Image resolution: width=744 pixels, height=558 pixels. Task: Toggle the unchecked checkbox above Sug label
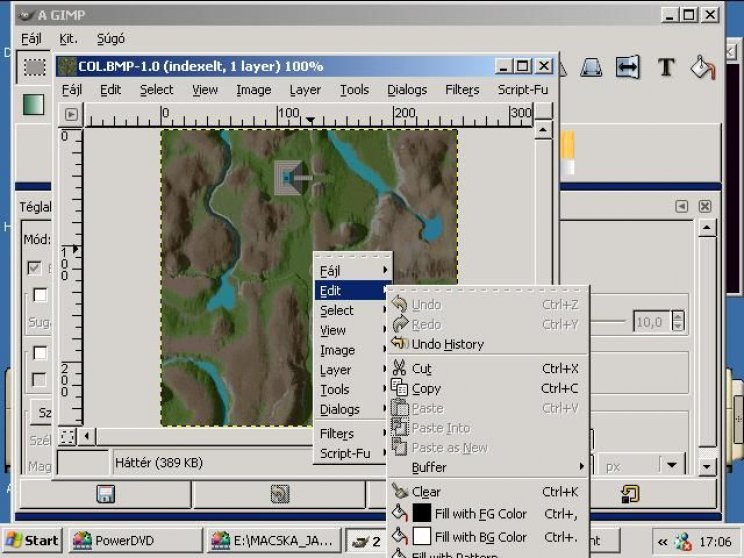40,295
